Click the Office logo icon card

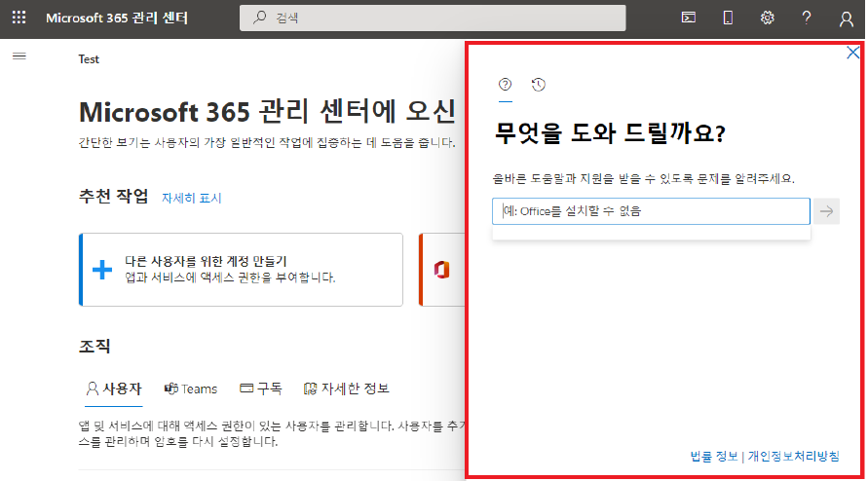[441, 270]
